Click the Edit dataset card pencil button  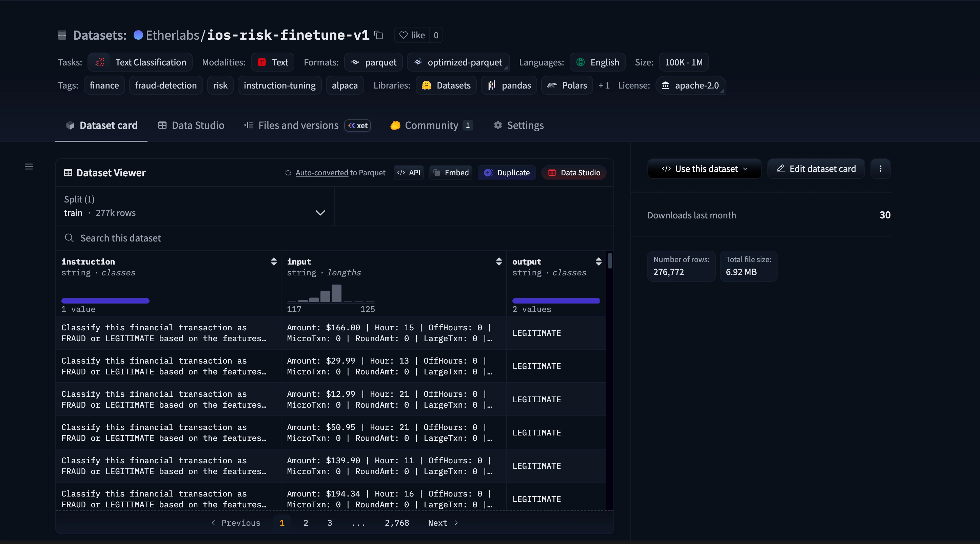(x=816, y=169)
